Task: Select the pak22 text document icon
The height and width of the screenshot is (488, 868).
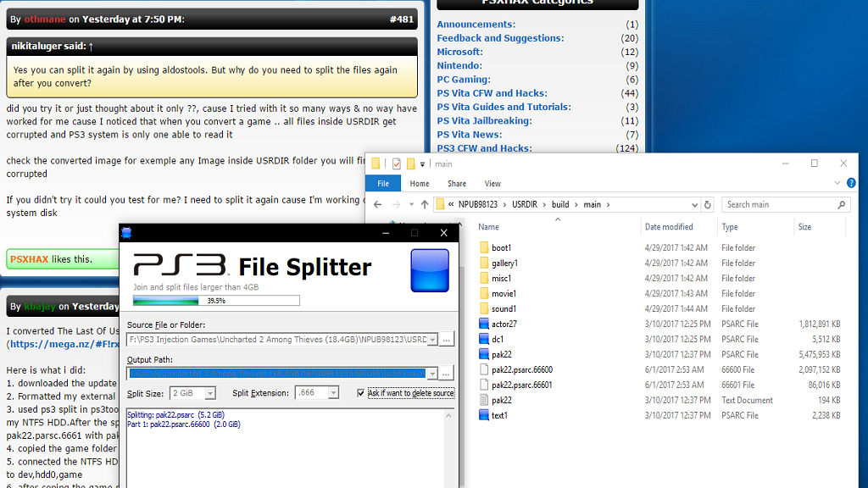Action: coord(484,400)
